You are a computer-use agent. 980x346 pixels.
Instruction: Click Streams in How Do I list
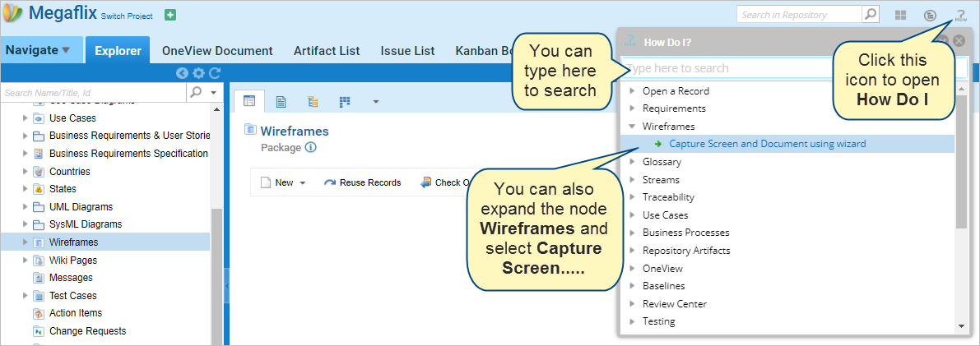click(661, 180)
